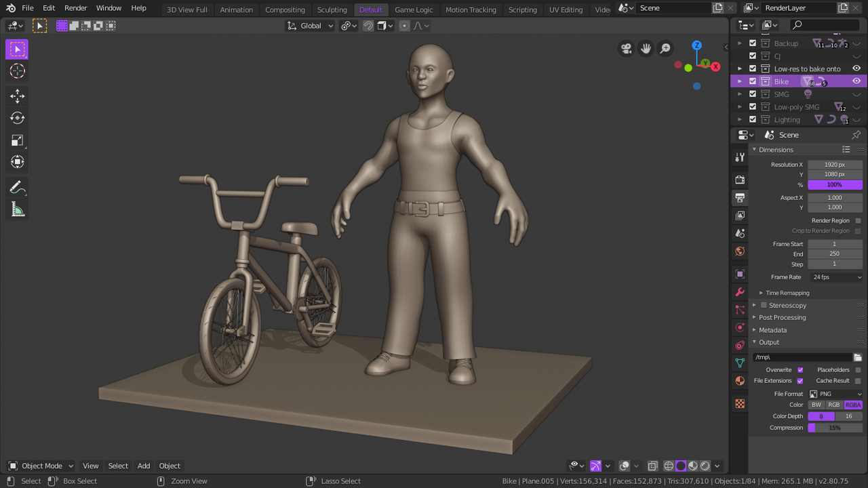
Task: Select the Measure tool
Action: [17, 210]
